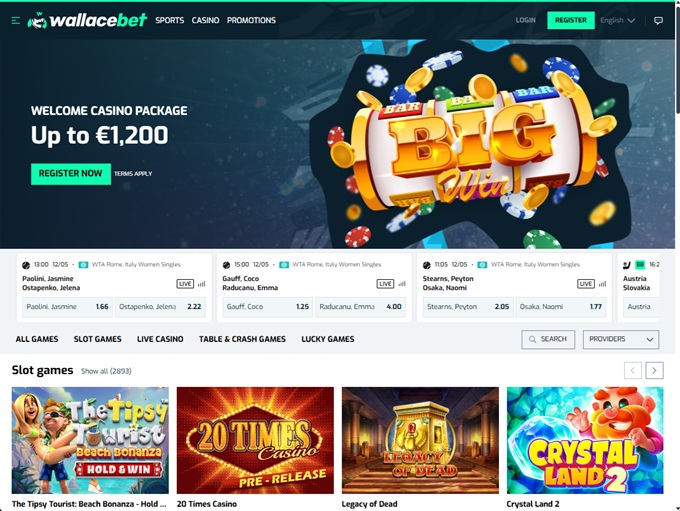This screenshot has height=511, width=680.
Task: Show previous slot games arrow
Action: pos(633,370)
